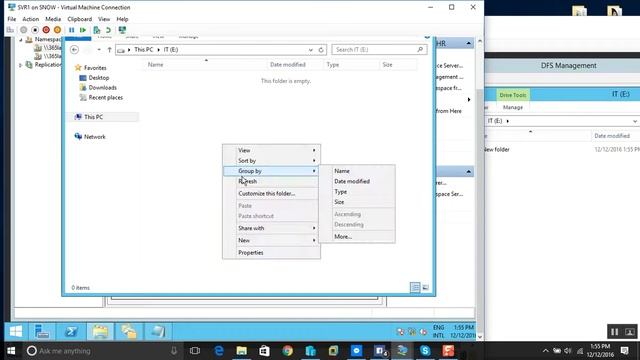
Task: Open the View submenu in context menu
Action: tap(271, 150)
